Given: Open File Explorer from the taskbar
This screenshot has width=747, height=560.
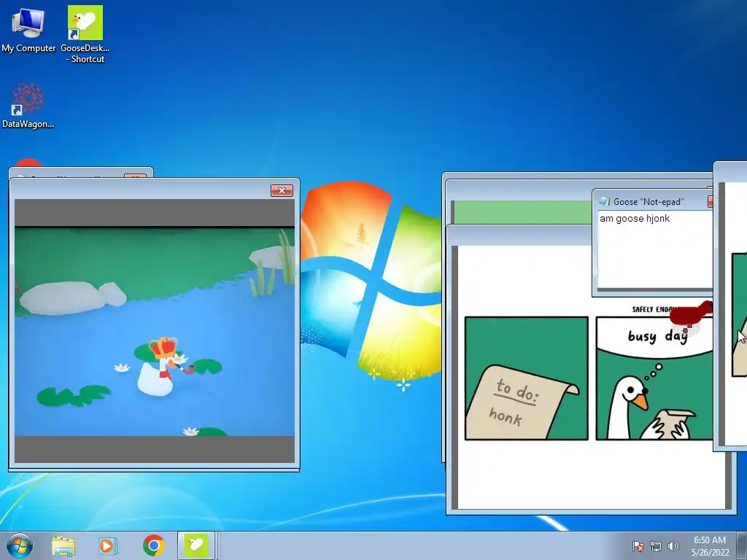Looking at the screenshot, I should pyautogui.click(x=63, y=545).
